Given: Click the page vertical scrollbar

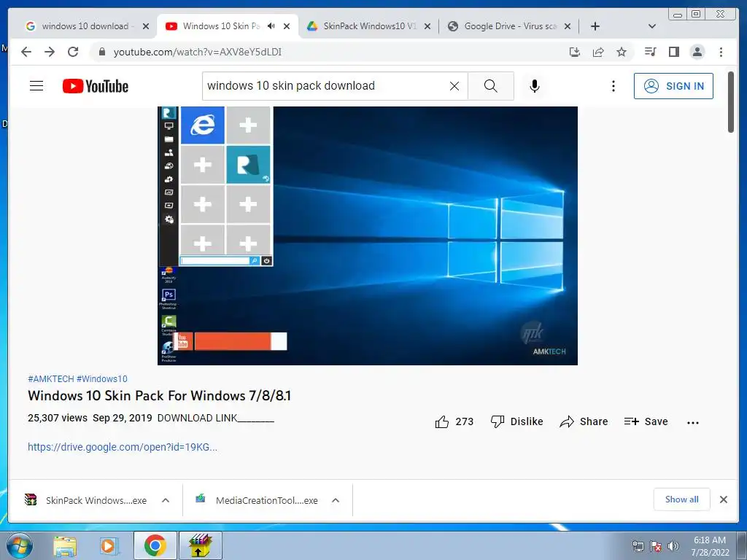Looking at the screenshot, I should tap(731, 101).
